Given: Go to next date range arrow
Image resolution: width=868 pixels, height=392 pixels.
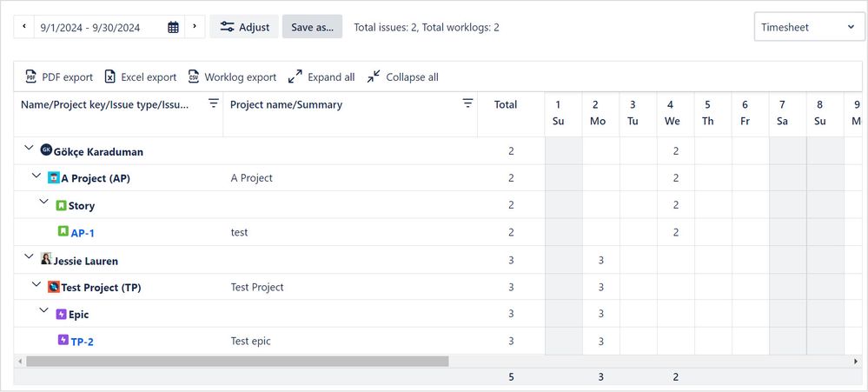Looking at the screenshot, I should point(195,27).
